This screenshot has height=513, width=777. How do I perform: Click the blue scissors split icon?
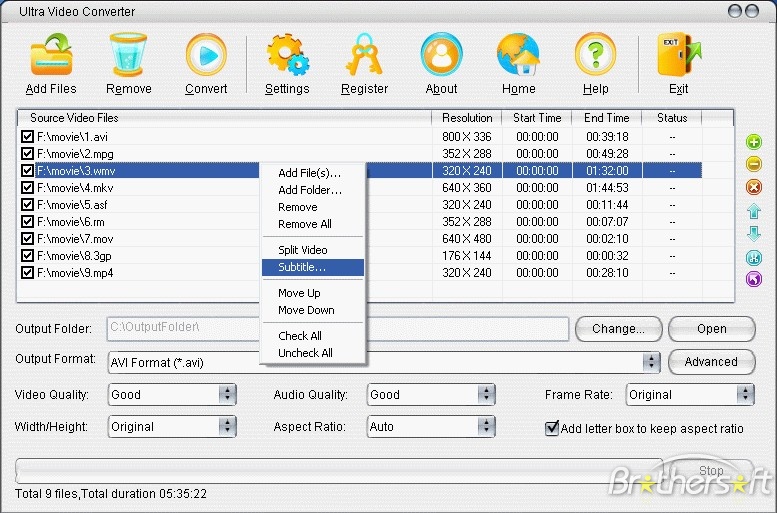754,257
